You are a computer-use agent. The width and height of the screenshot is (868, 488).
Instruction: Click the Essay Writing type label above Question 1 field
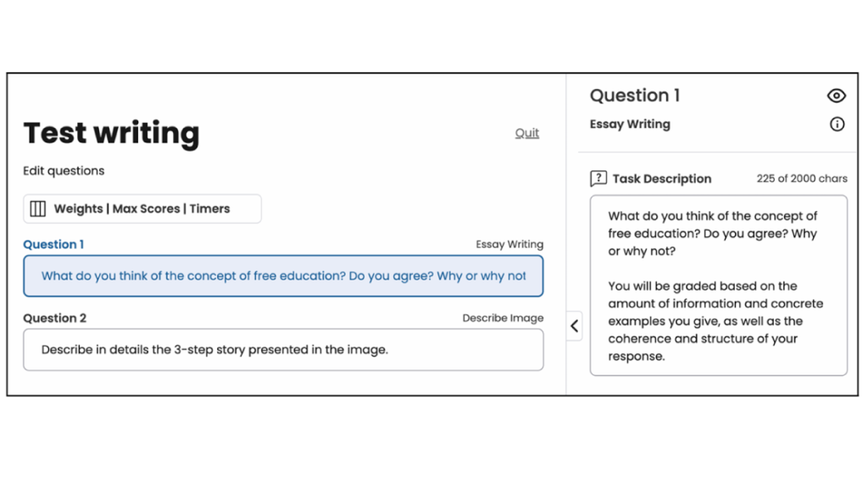click(x=509, y=245)
